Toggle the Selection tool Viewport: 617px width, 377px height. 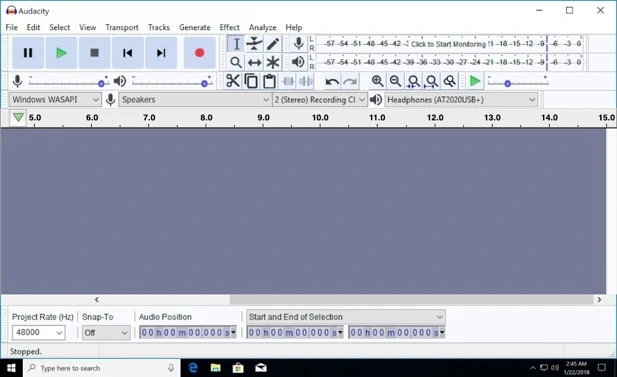(x=236, y=44)
